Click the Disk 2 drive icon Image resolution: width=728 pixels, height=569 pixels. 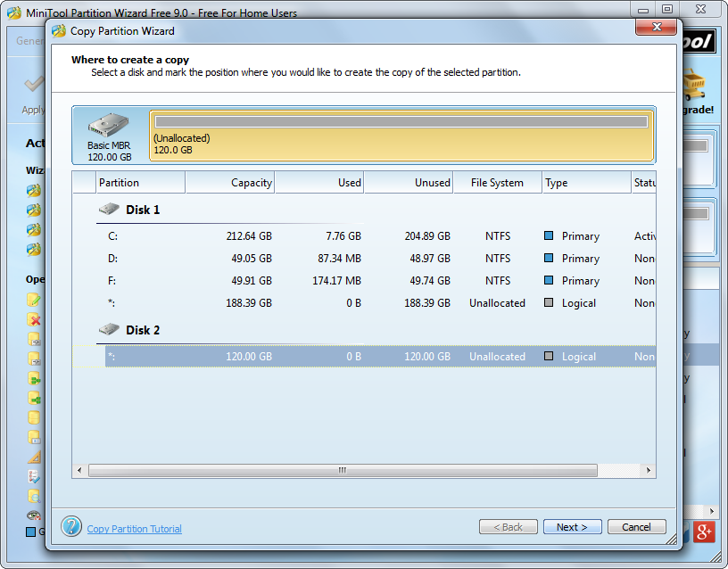(109, 329)
